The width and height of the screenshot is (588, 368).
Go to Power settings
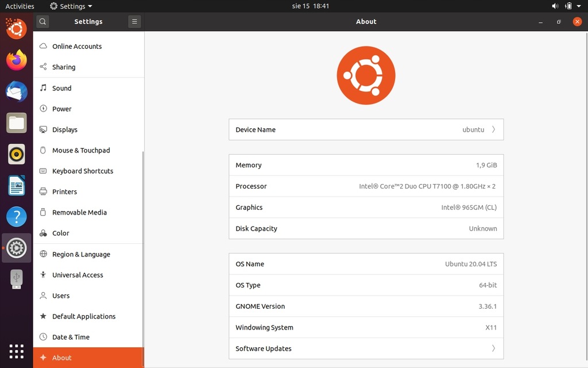pyautogui.click(x=88, y=109)
